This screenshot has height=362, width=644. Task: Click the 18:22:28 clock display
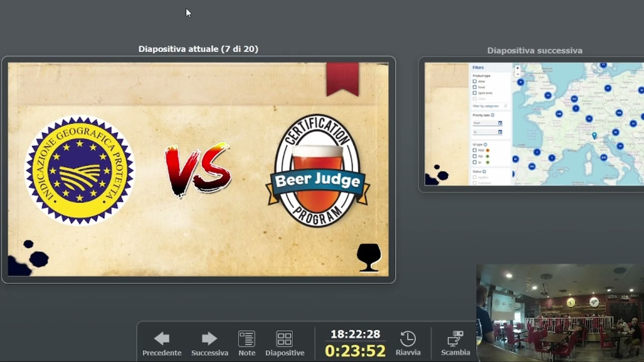(355, 334)
